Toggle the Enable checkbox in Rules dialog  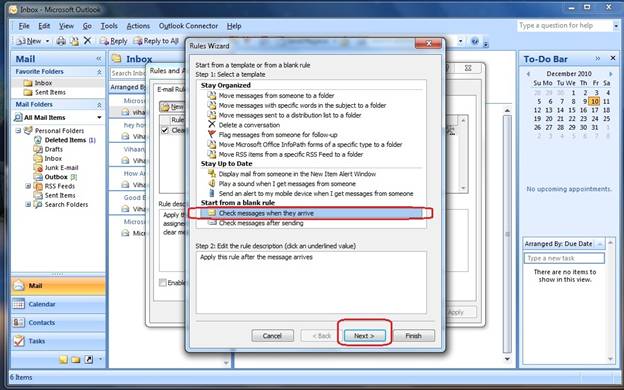pos(163,283)
